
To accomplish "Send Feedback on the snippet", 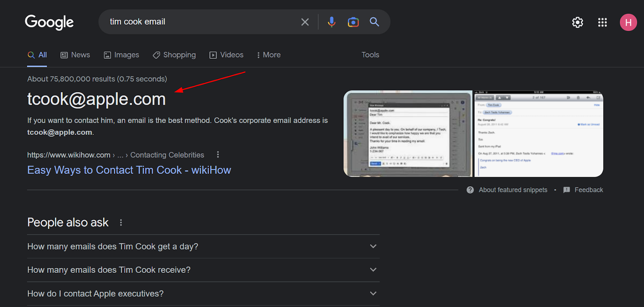I will click(589, 190).
